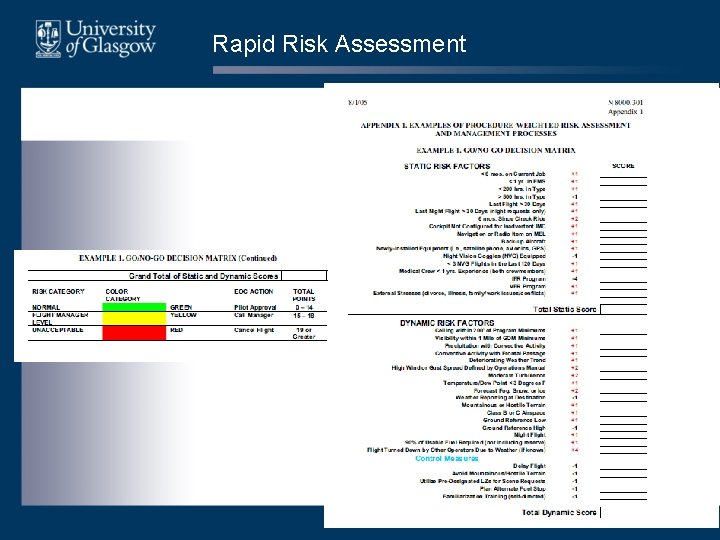Click the 'Ground Reference High' row
The image size is (720, 540).
coord(514,428)
